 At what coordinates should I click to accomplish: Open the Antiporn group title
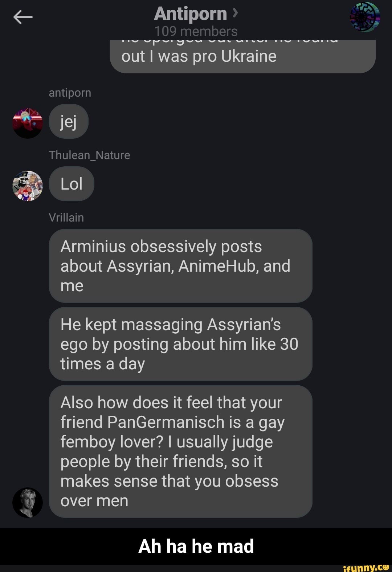[191, 14]
